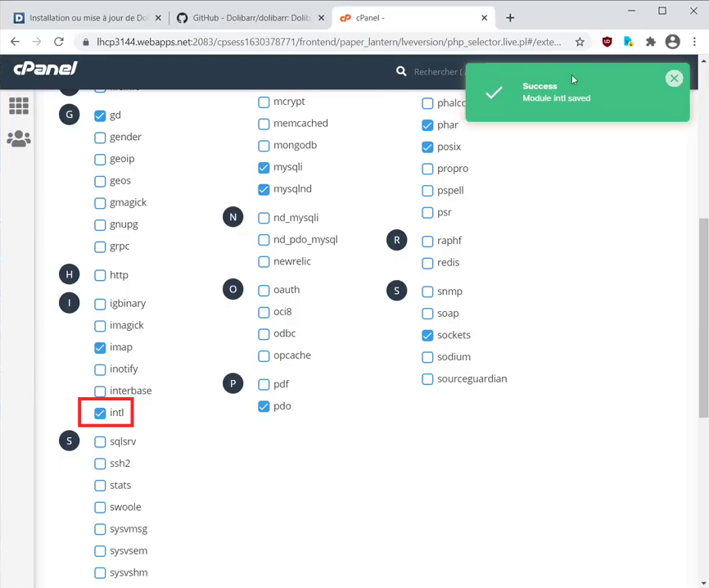This screenshot has height=588, width=709.
Task: Open the browser extensions puzzle icon
Action: pyautogui.click(x=651, y=42)
